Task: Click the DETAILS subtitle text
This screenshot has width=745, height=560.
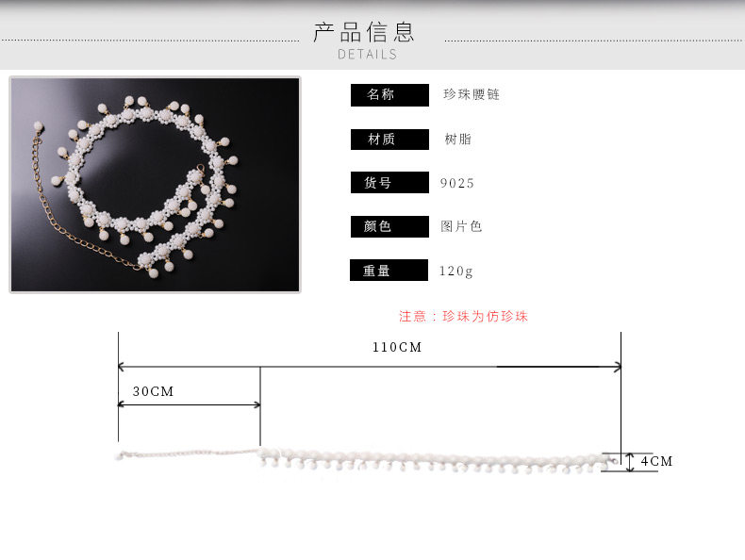Action: [x=367, y=55]
